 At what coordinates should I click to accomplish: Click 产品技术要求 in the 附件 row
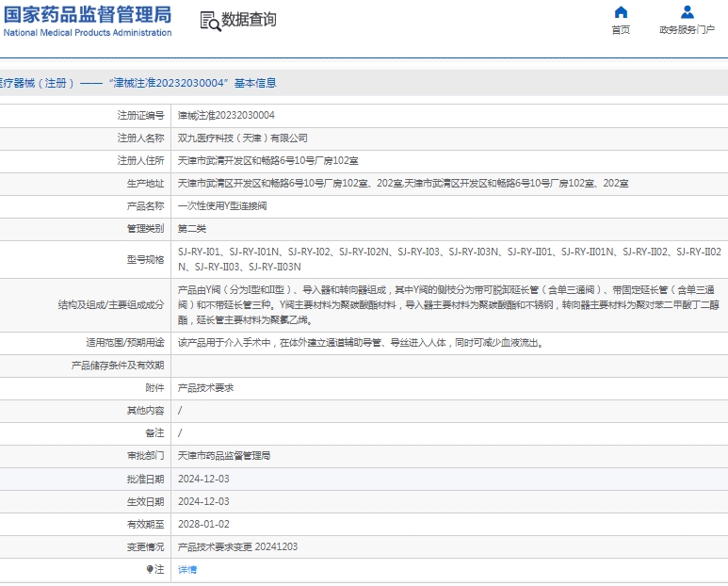click(x=205, y=387)
